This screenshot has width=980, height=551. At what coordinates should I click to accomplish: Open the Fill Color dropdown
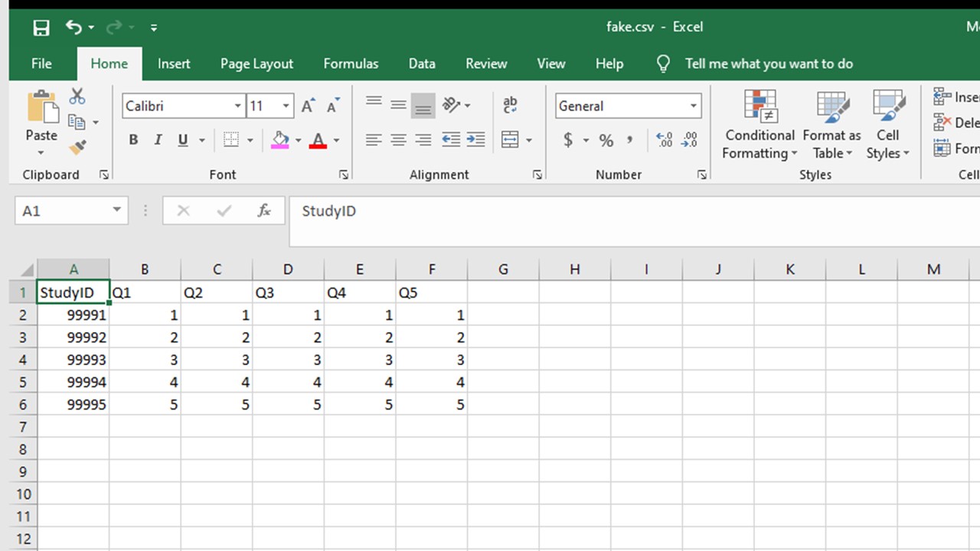click(x=298, y=140)
